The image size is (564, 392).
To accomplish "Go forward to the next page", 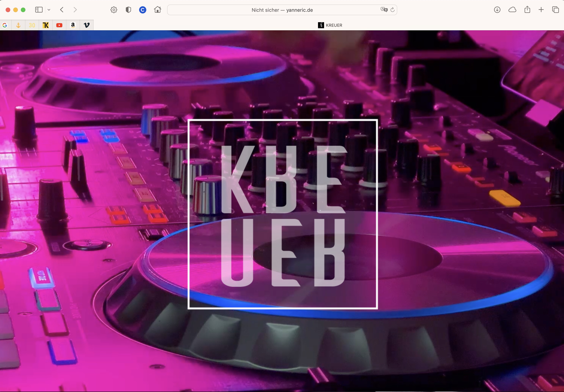I will 75,10.
